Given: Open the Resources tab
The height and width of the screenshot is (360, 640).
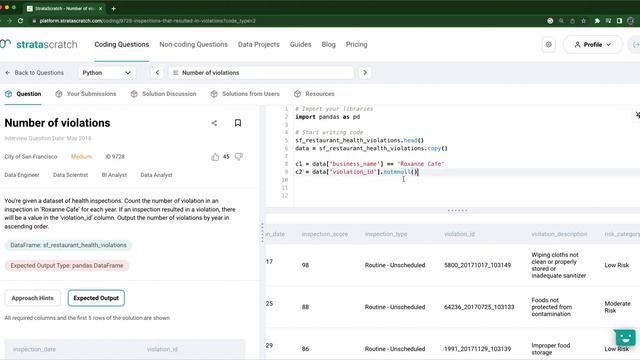Looking at the screenshot, I should click(314, 94).
